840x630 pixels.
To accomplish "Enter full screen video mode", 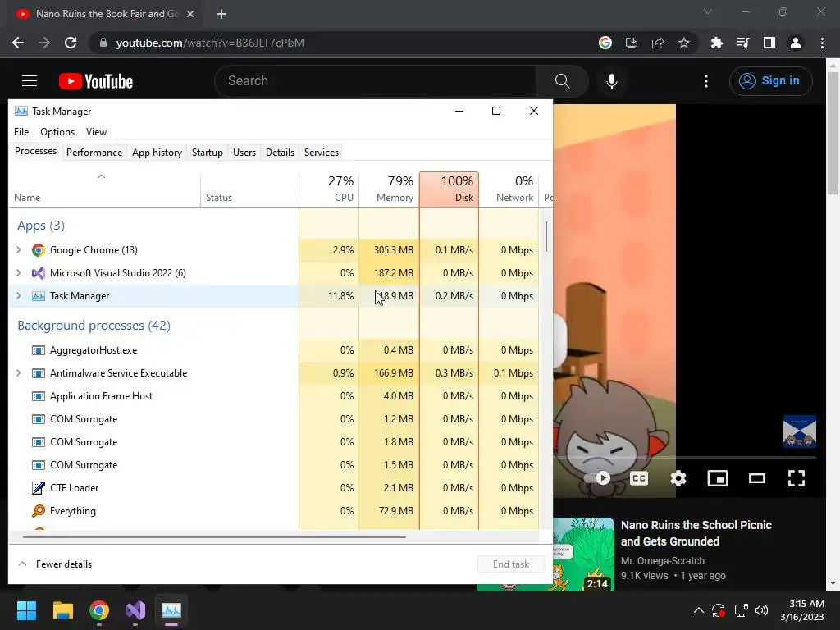I will pos(796,478).
